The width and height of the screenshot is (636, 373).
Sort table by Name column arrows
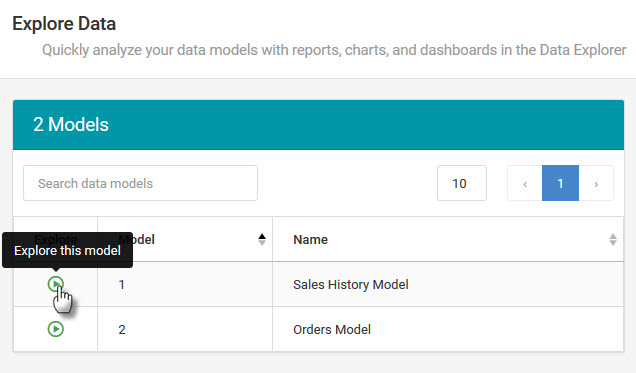613,240
